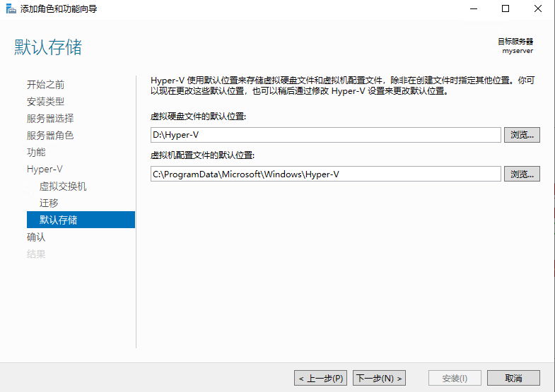The height and width of the screenshot is (392, 555).
Task: Click the 虚拟硬盘文件的默认位置 label
Action: 198,117
